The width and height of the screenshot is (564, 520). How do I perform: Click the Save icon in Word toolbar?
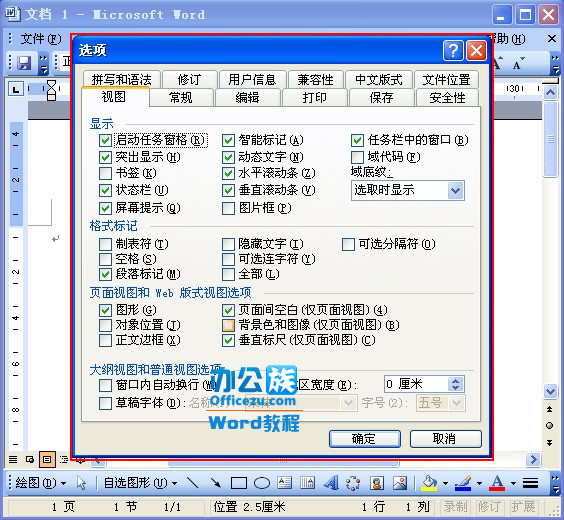click(24, 63)
